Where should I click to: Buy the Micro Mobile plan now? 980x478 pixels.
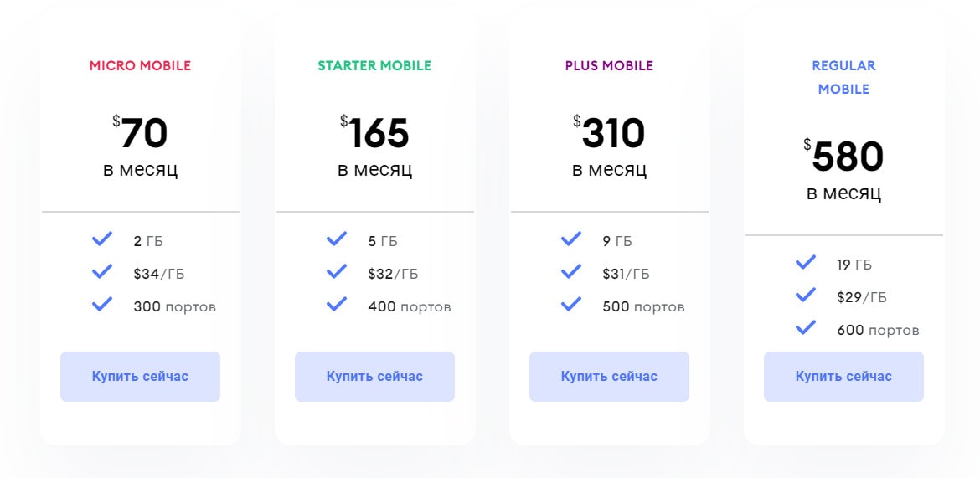(x=140, y=376)
